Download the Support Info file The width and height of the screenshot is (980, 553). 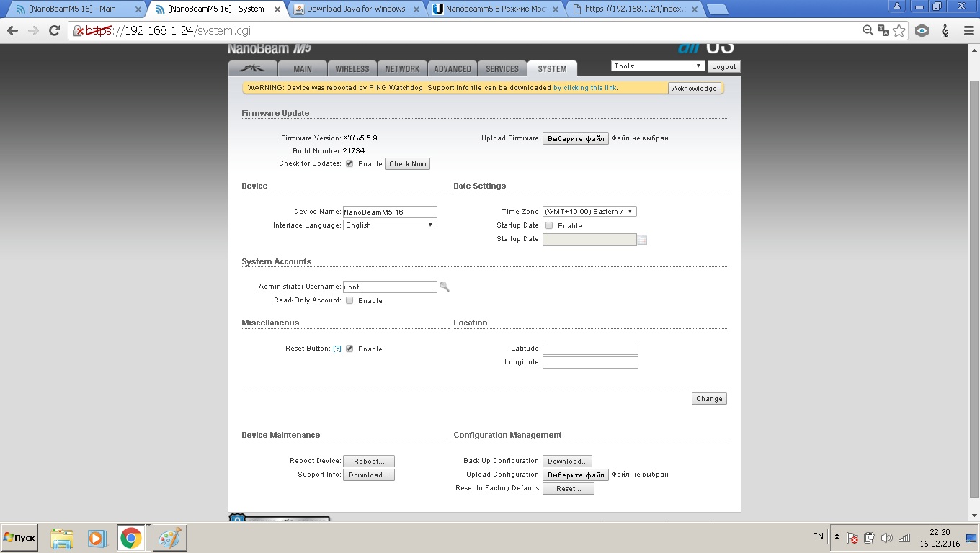(x=369, y=475)
